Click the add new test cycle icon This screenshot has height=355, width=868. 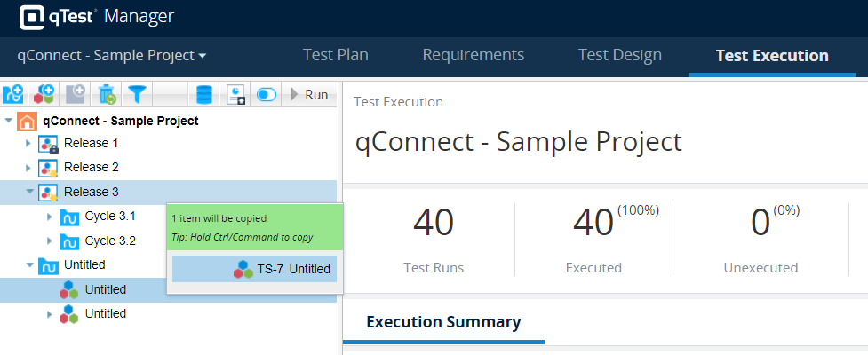pos(13,94)
